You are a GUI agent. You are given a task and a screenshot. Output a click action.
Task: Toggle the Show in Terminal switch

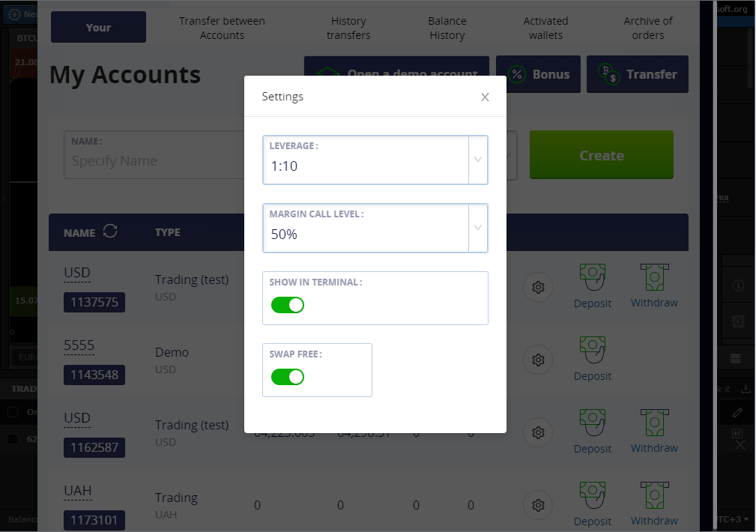[x=288, y=305]
